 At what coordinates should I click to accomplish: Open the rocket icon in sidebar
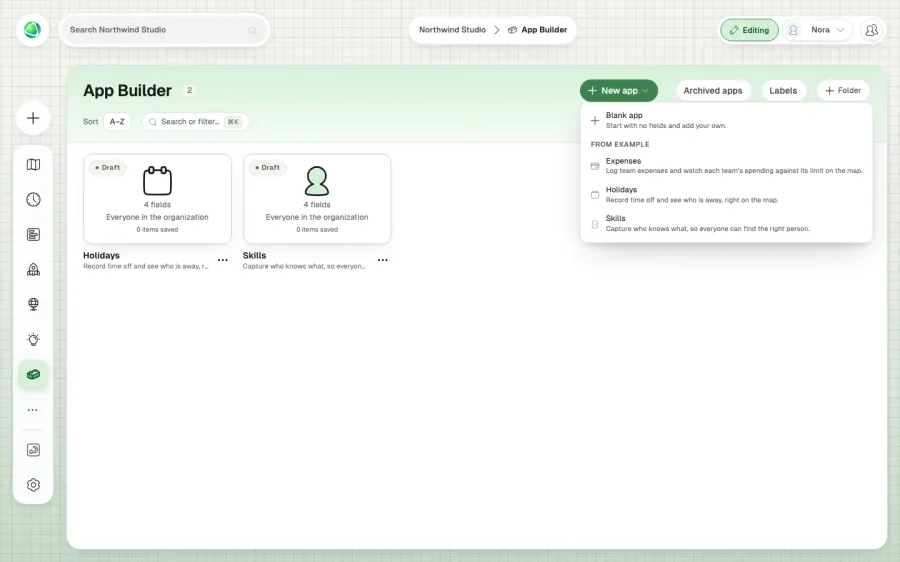pos(33,269)
